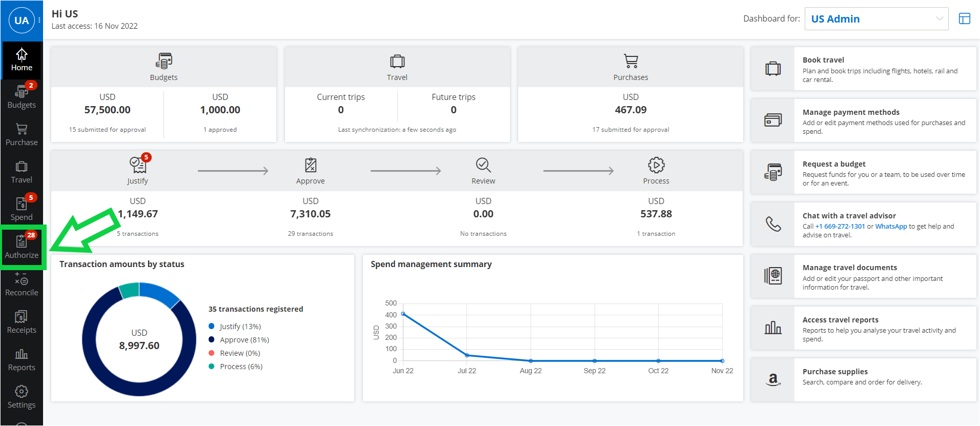Click the Approve workflow icon
Viewport: 980px width, 426px height.
point(311,165)
